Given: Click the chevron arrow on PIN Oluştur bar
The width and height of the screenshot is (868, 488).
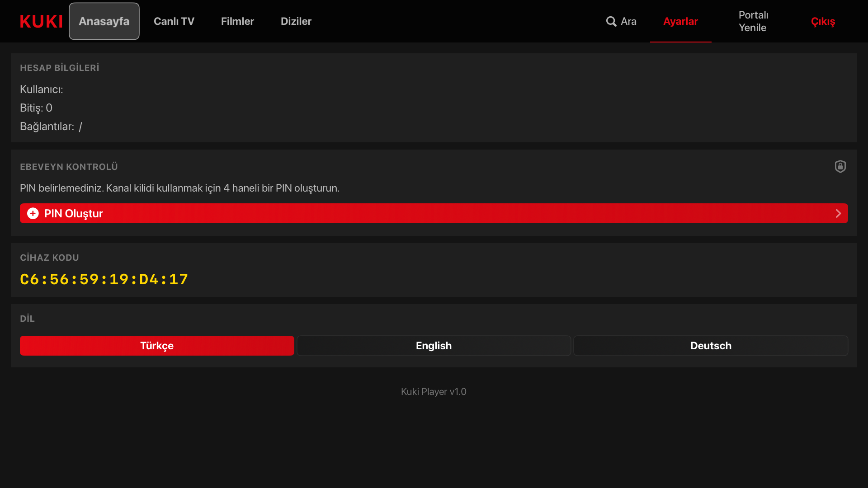Looking at the screenshot, I should [838, 213].
